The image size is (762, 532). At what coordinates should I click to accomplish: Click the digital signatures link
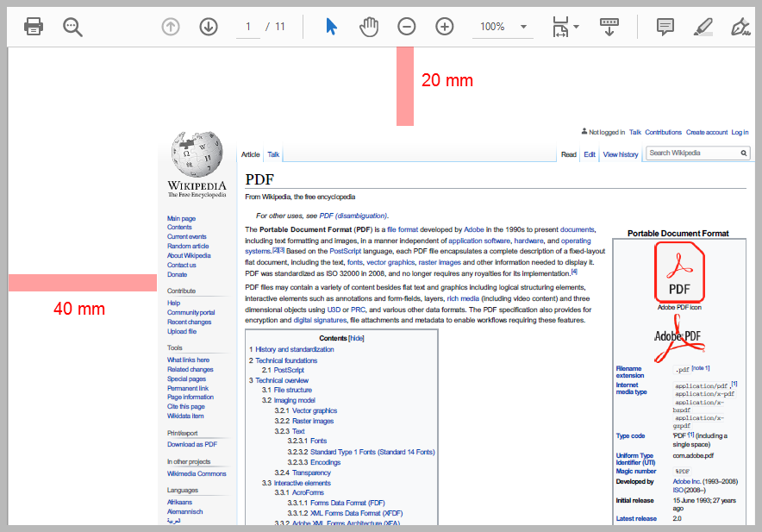pyautogui.click(x=320, y=321)
